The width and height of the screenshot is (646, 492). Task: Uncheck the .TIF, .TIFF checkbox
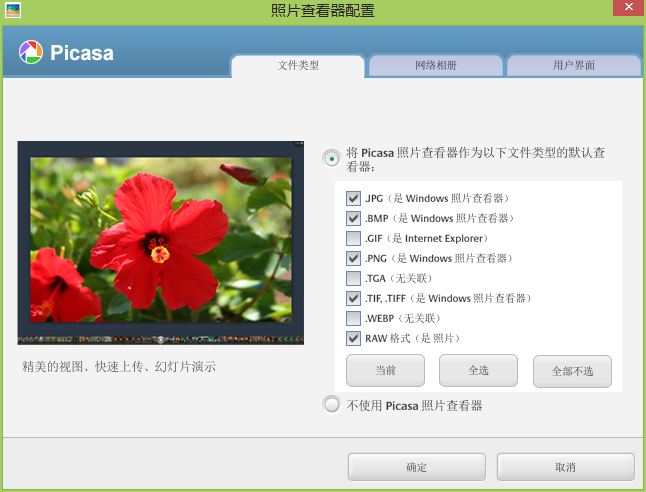pyautogui.click(x=353, y=298)
